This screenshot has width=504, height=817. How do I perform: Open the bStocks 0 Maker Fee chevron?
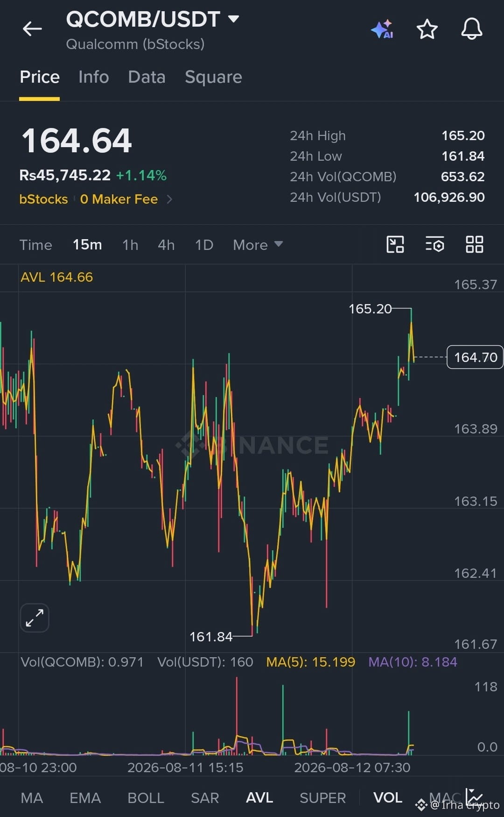tap(169, 199)
